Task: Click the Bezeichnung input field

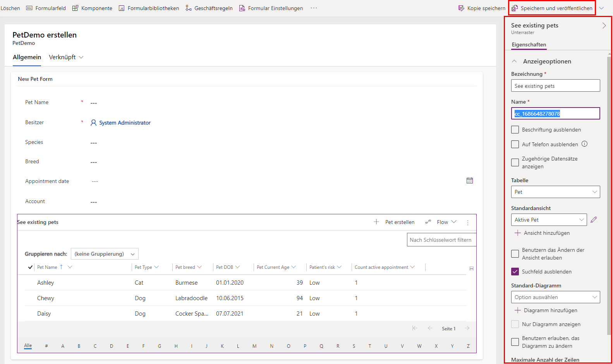Action: pos(555,85)
